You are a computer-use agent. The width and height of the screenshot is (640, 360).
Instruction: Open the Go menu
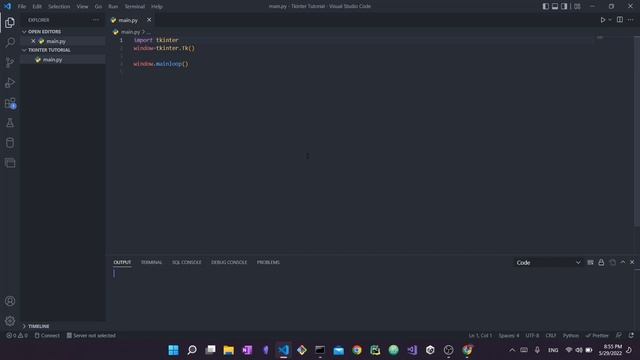(98, 7)
